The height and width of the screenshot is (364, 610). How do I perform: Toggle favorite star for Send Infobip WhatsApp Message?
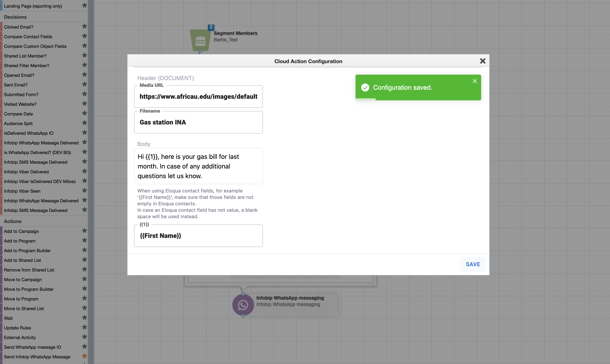pyautogui.click(x=84, y=356)
